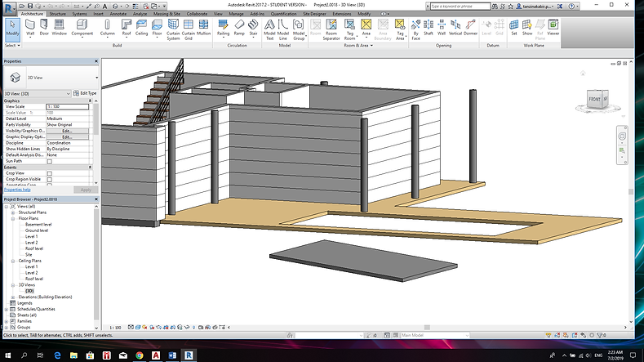Select the Tag Room tool

(349, 29)
